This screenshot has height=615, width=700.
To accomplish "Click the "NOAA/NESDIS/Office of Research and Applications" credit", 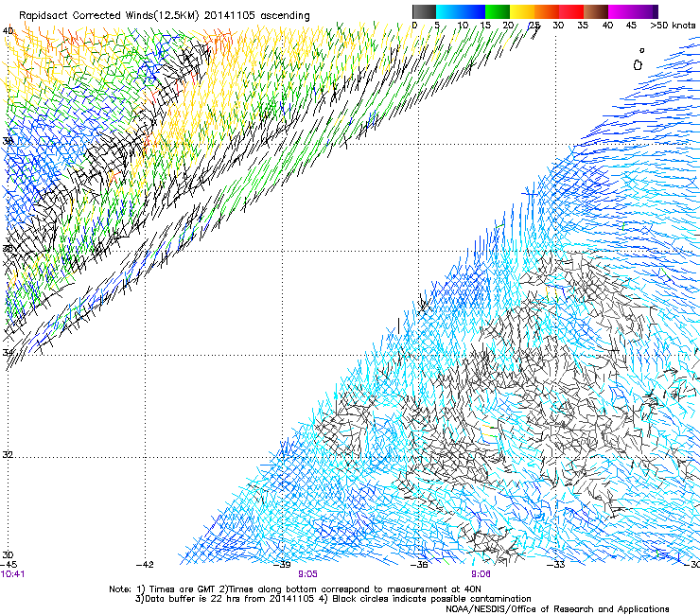I will 557,609.
